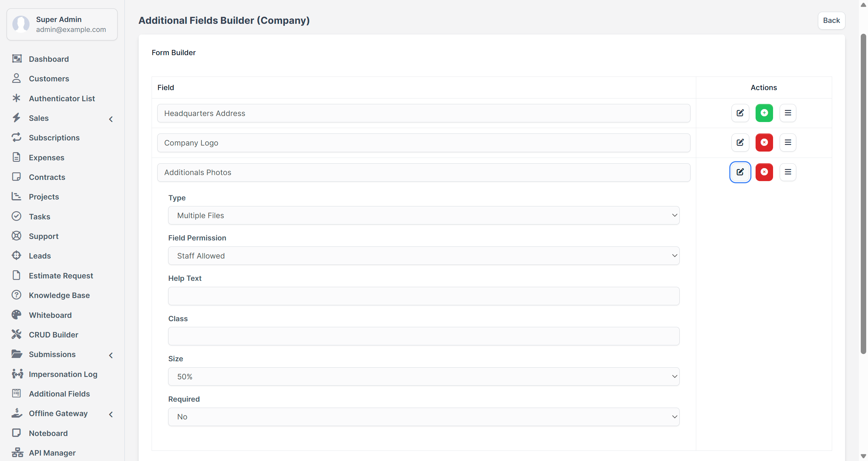Screen dimensions: 868x461
Task: Open Dashboard from sidebar icon
Action: [17, 59]
